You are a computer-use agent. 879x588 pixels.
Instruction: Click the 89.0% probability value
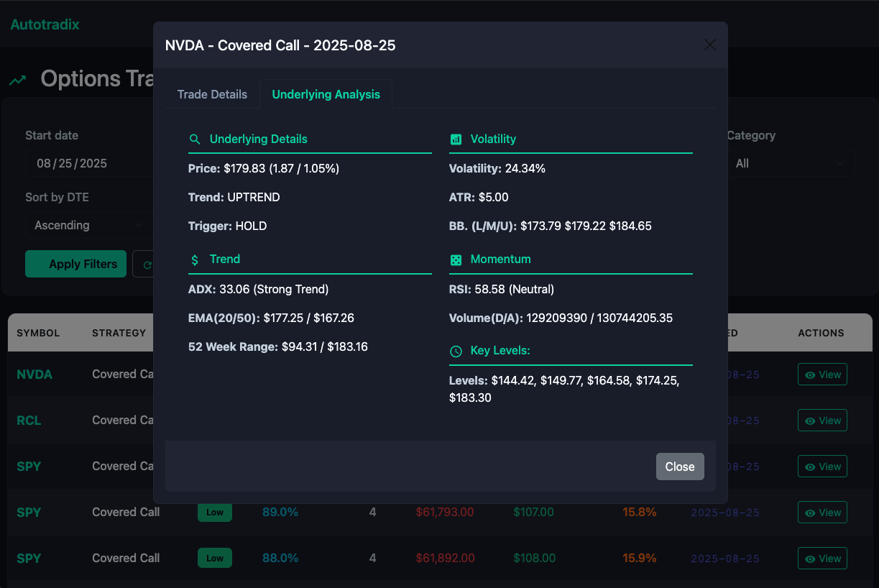click(280, 513)
